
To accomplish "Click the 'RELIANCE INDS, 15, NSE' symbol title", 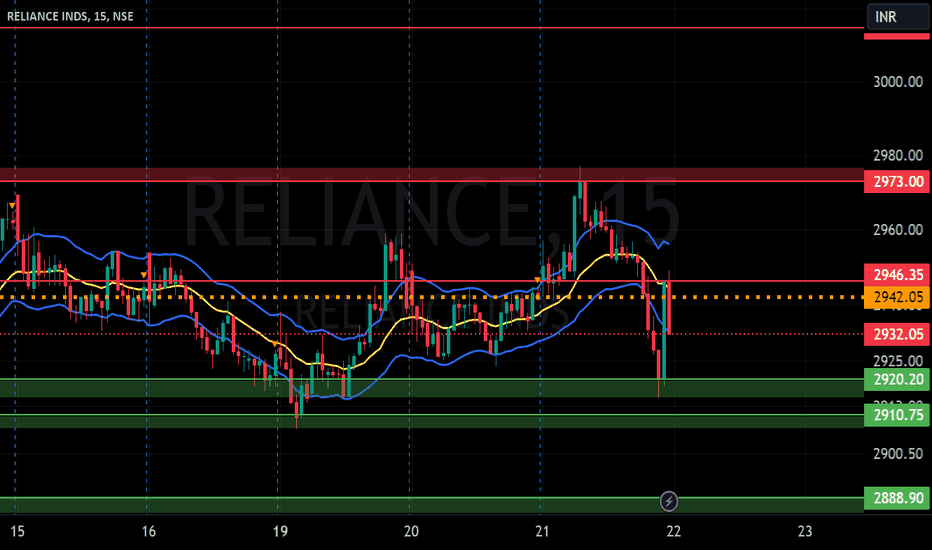I will [x=70, y=16].
